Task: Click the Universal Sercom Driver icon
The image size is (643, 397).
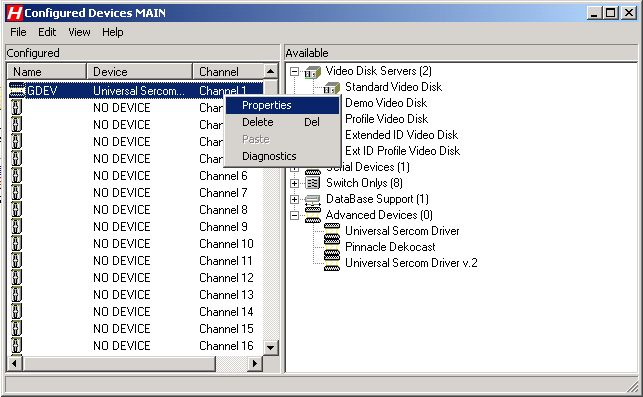Action: pyautogui.click(x=332, y=231)
